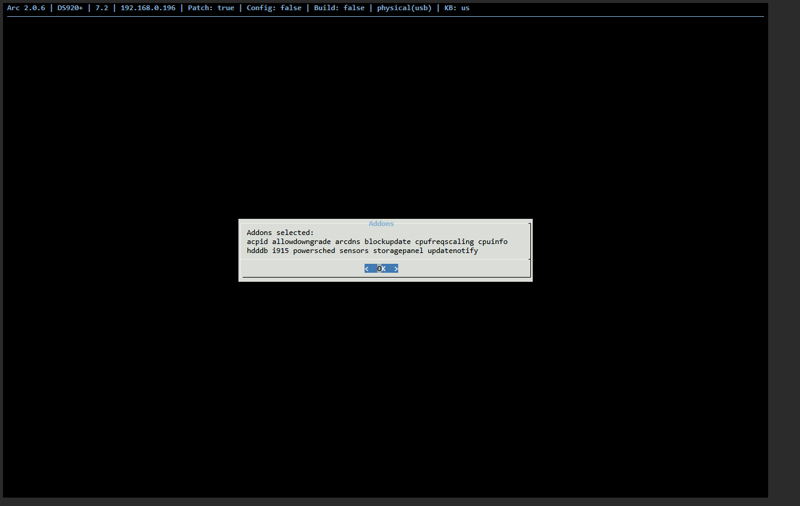Click the i915 addon entry
Viewport: 800px width, 506px height.
point(280,251)
